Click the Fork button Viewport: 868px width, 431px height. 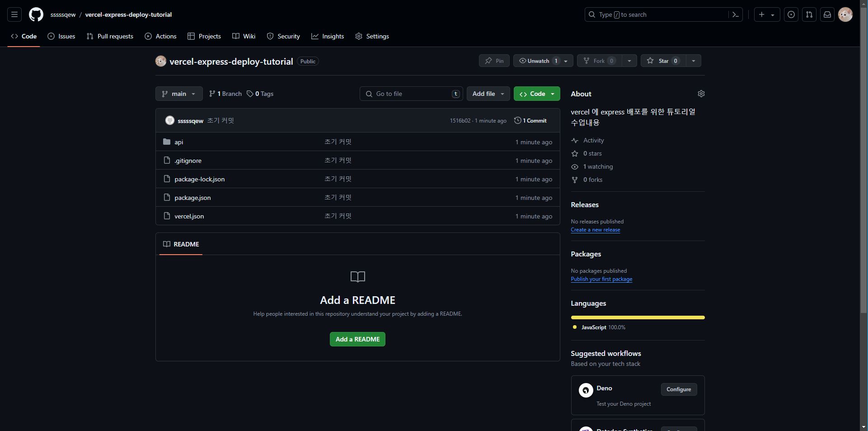pos(600,61)
